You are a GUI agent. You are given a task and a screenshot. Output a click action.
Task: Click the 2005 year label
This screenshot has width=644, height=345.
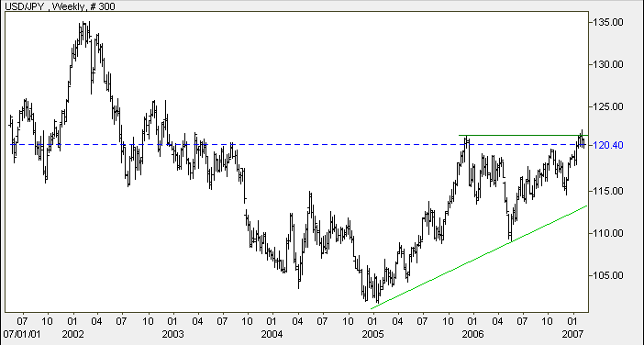(x=372, y=334)
